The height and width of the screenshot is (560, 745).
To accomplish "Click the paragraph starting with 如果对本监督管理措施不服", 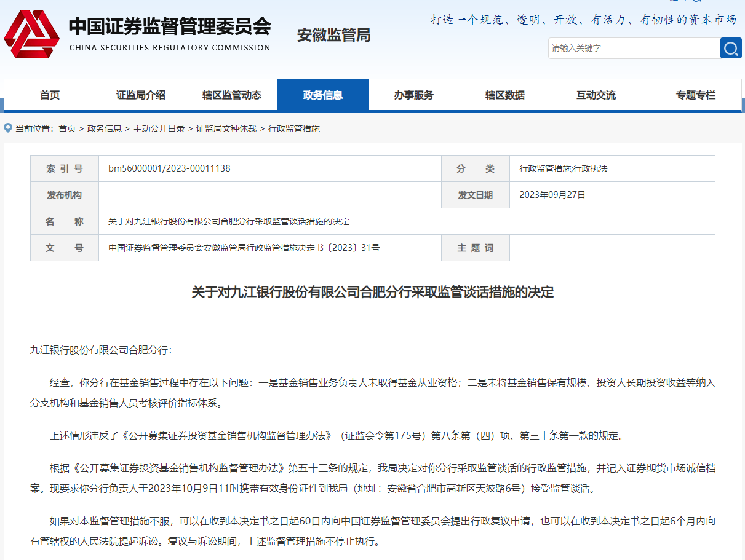I will point(373,532).
